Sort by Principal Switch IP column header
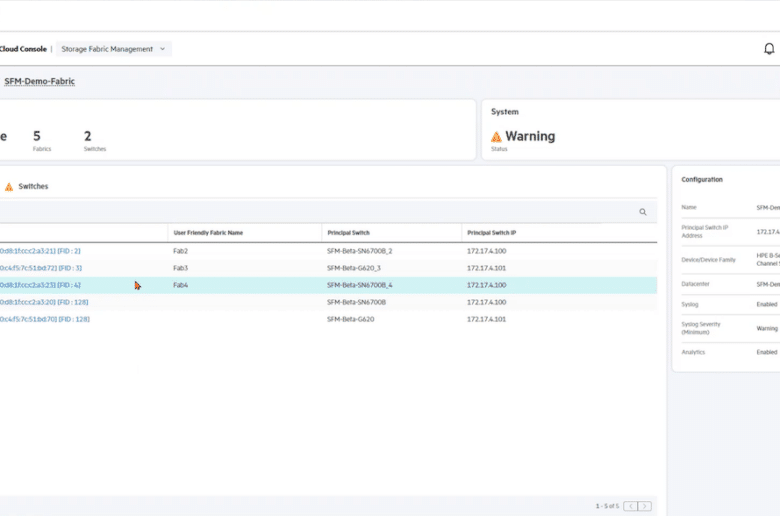The image size is (780, 516). click(x=491, y=233)
